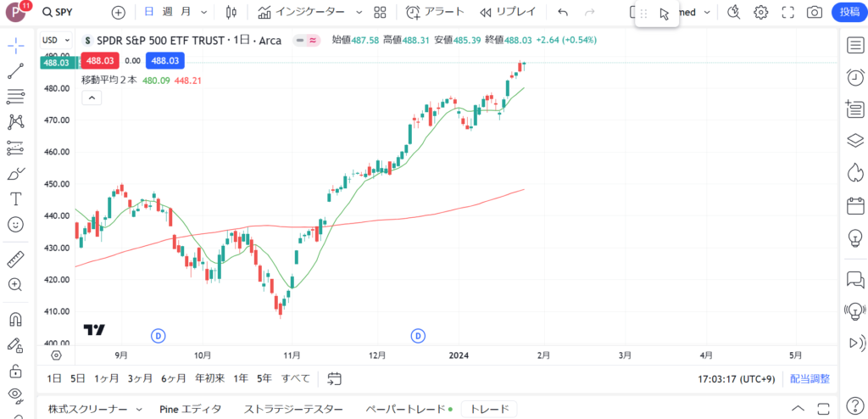Viewport: 868px width, 419px height.
Task: Open the ストラテジーテスター tab
Action: [293, 409]
